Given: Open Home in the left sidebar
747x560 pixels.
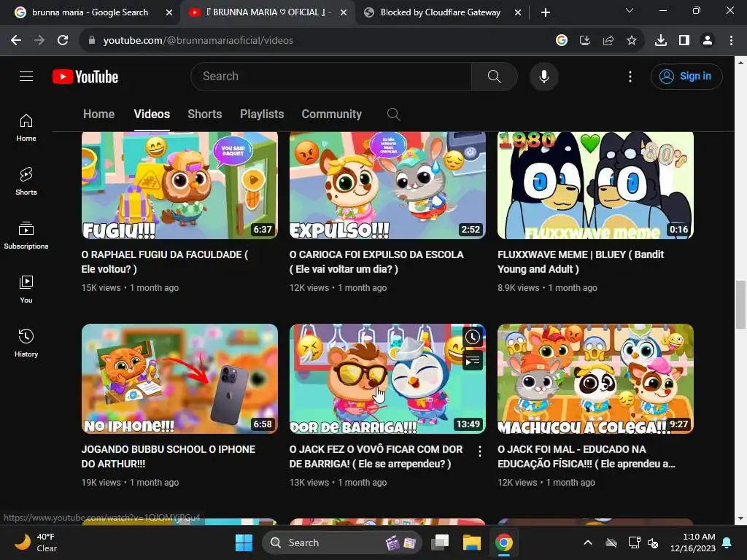Looking at the screenshot, I should pos(26,128).
